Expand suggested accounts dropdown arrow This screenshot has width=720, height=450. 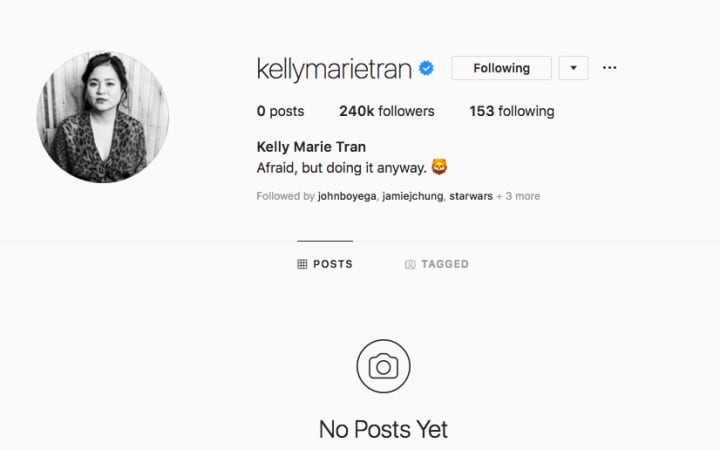(x=574, y=68)
